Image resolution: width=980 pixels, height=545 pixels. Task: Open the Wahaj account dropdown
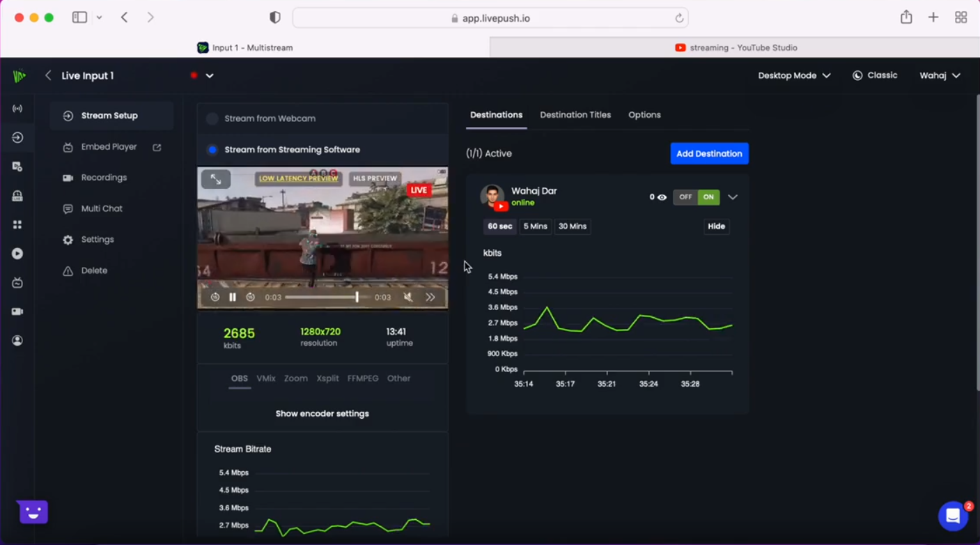(940, 75)
